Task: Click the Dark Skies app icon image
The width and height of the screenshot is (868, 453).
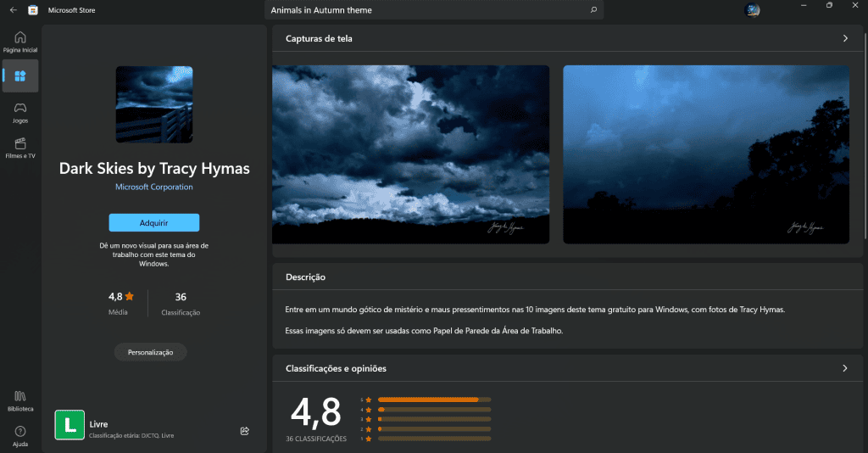Action: (154, 104)
